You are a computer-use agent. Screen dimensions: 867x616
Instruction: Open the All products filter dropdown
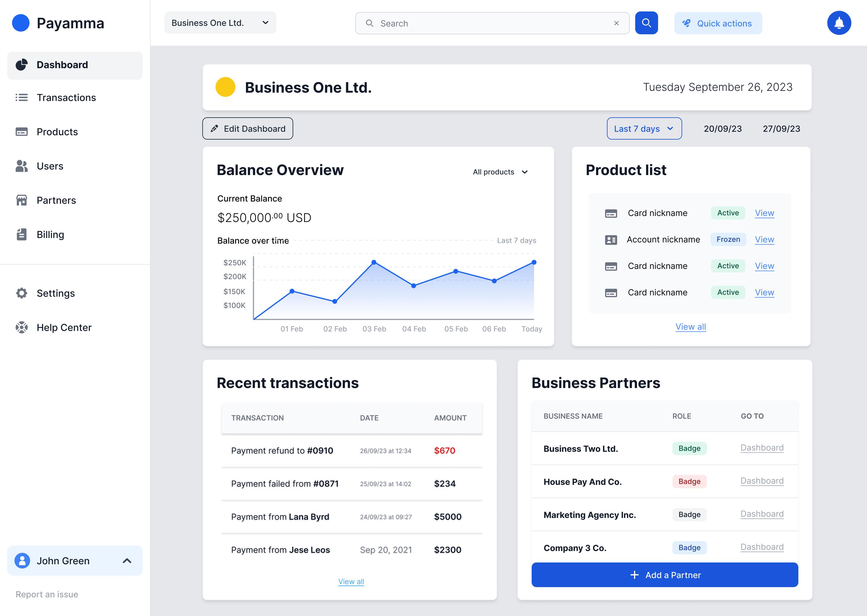(500, 172)
